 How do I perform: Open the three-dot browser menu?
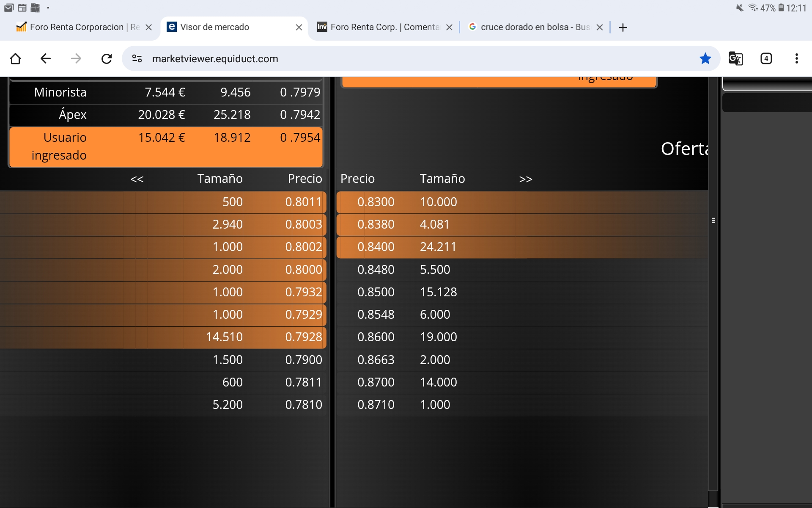click(x=796, y=58)
